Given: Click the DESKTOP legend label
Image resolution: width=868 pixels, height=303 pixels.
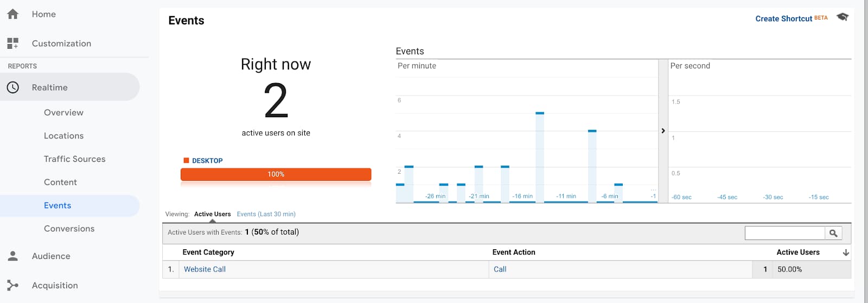Looking at the screenshot, I should pyautogui.click(x=207, y=161).
